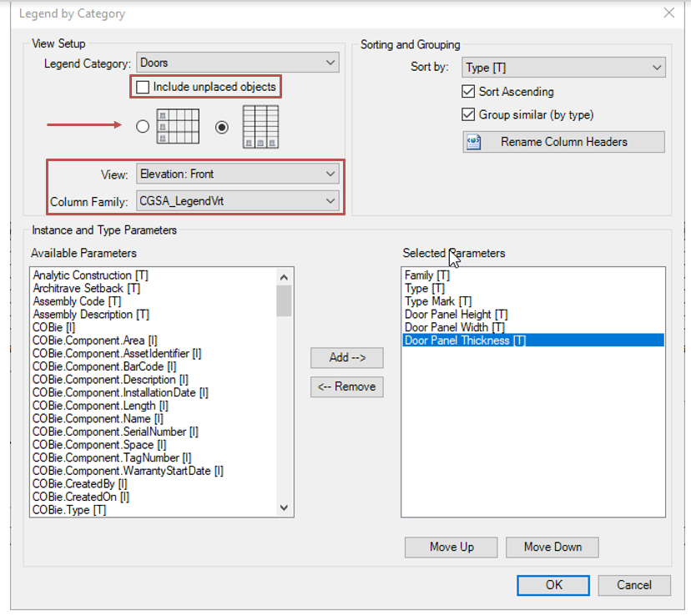
Task: Select the horizontal rows legend layout icon
Action: pyautogui.click(x=178, y=127)
